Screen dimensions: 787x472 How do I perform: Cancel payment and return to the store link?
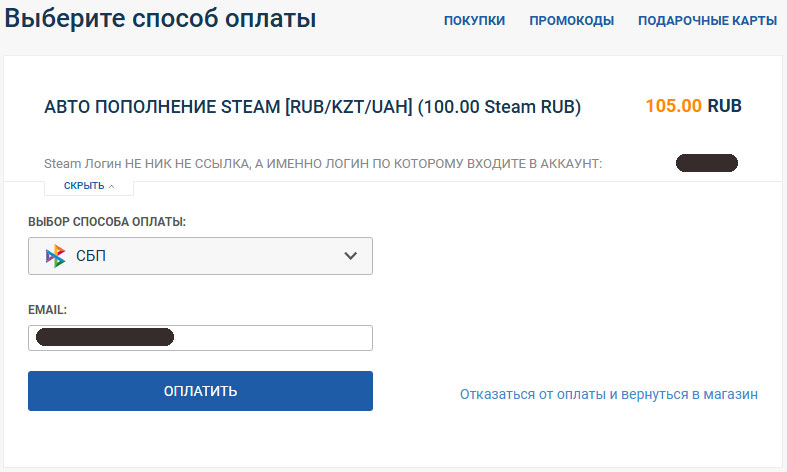tap(608, 394)
